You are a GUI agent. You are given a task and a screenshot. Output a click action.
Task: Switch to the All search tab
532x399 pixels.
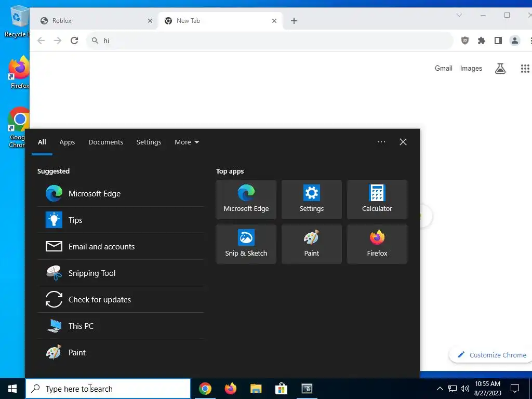42,142
